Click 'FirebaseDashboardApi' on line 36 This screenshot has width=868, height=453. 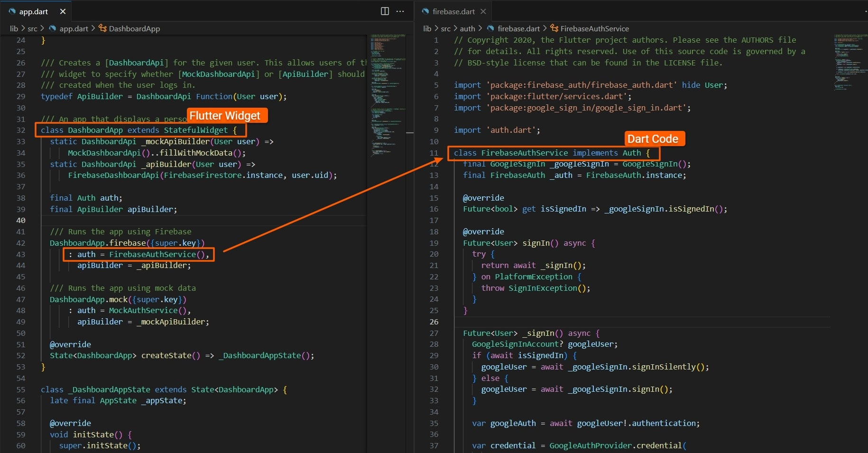pyautogui.click(x=113, y=175)
